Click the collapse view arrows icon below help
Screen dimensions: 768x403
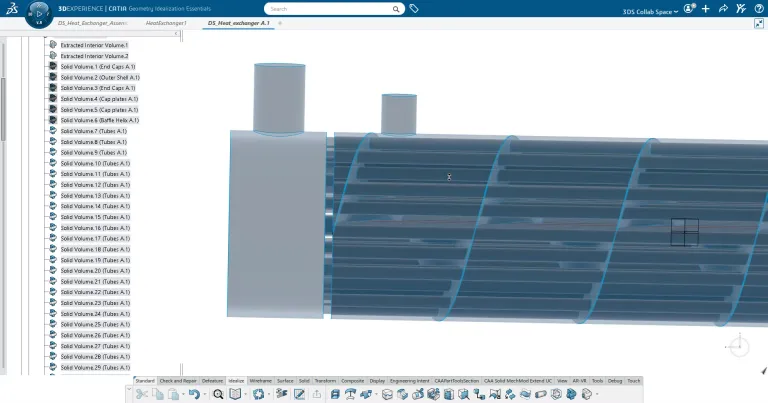pyautogui.click(x=759, y=23)
